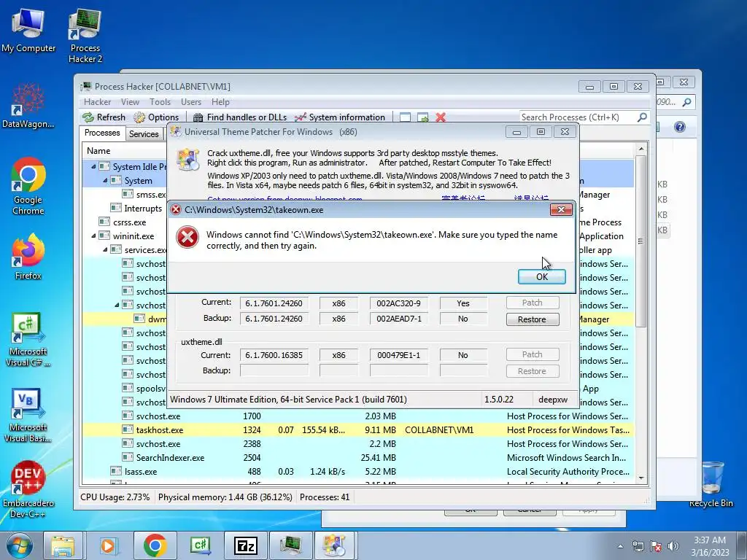The image size is (747, 560).
Task: Switch to the Services tab
Action: (144, 134)
